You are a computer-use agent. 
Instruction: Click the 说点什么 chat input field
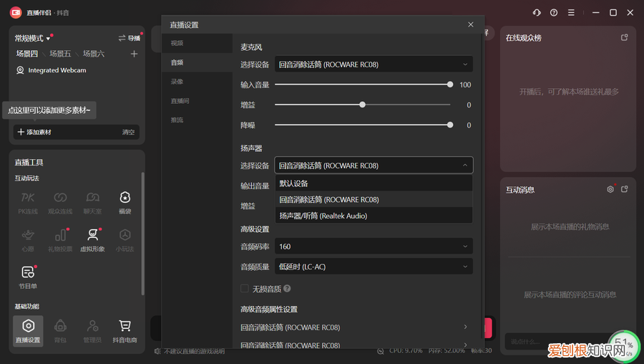[559, 341]
